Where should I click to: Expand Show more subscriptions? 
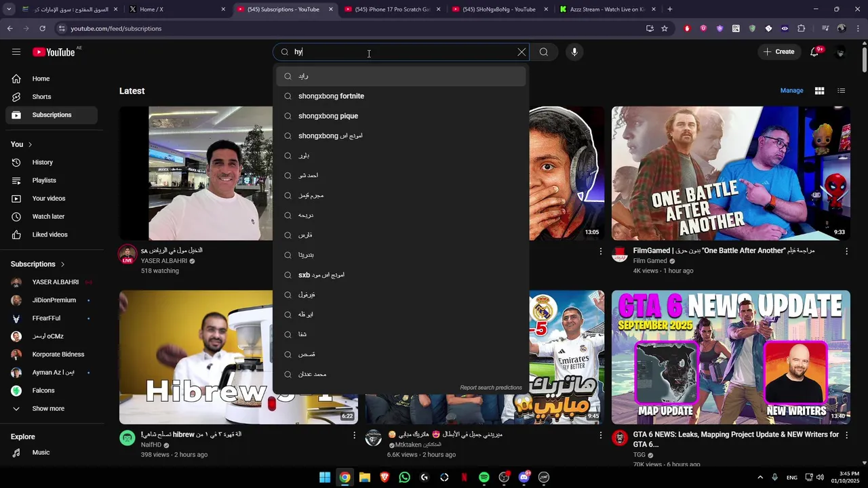click(52, 409)
